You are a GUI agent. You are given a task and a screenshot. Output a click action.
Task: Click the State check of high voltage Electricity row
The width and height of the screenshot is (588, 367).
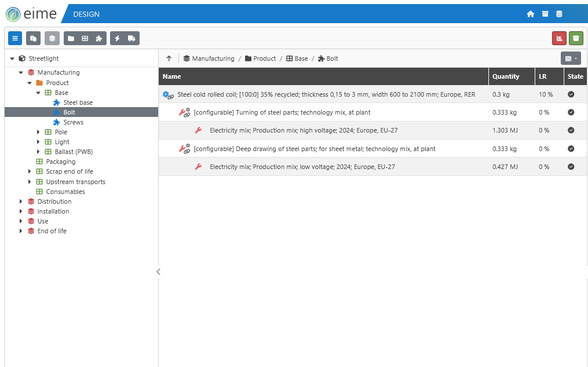click(x=571, y=130)
